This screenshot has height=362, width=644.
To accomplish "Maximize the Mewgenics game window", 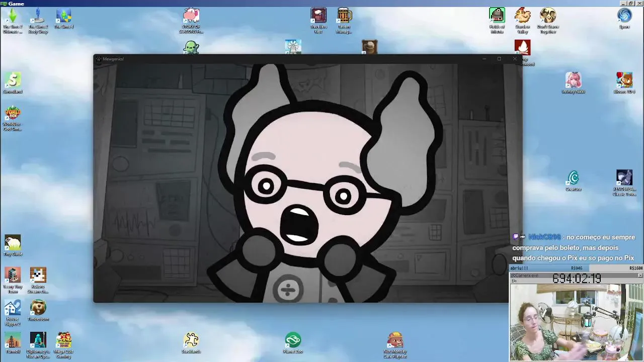I will (x=499, y=59).
